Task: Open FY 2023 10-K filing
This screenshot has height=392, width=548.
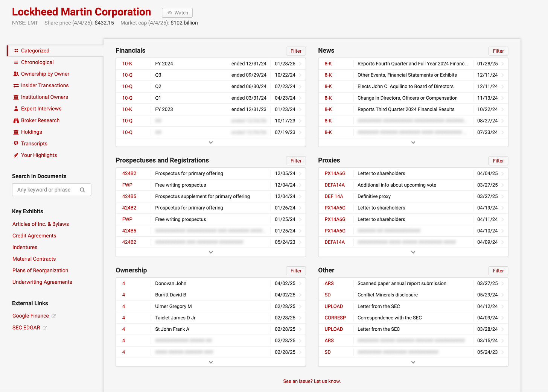Action: 211,109
